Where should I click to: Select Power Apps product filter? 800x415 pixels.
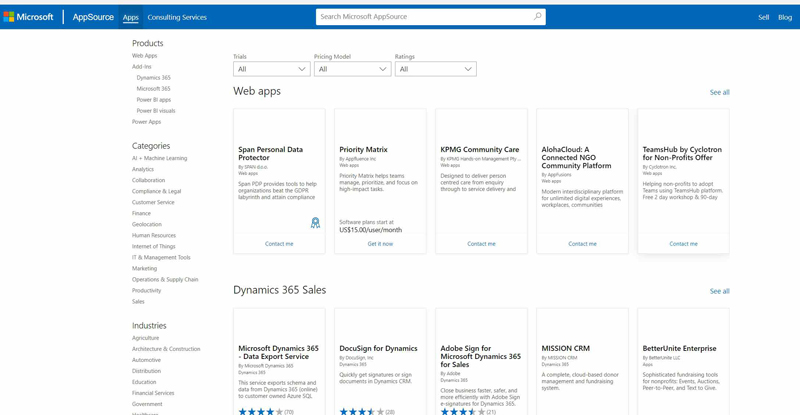click(x=146, y=122)
